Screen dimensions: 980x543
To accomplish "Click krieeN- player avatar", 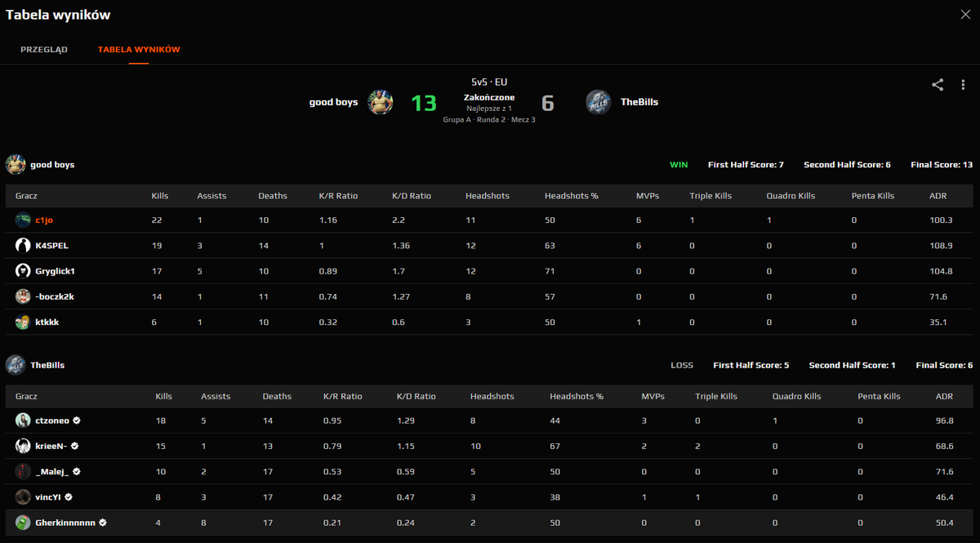I will pyautogui.click(x=23, y=446).
